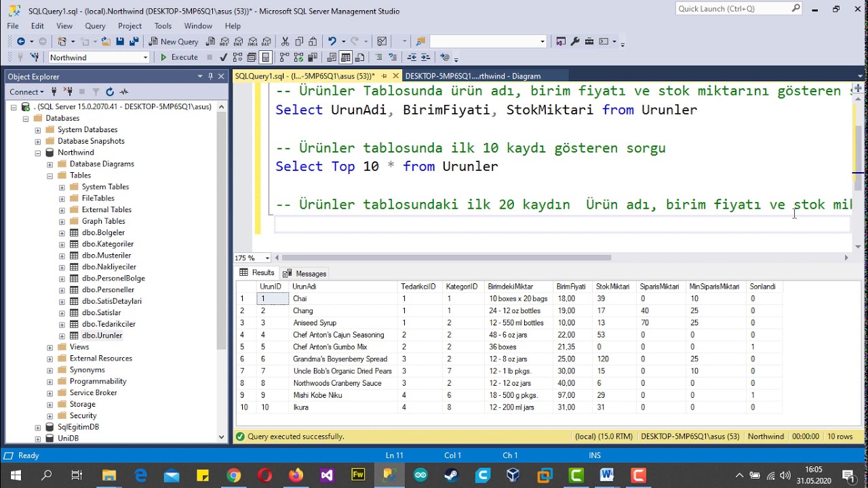The width and height of the screenshot is (868, 488).
Task: Refresh the Object Explorer tree
Action: tap(110, 91)
